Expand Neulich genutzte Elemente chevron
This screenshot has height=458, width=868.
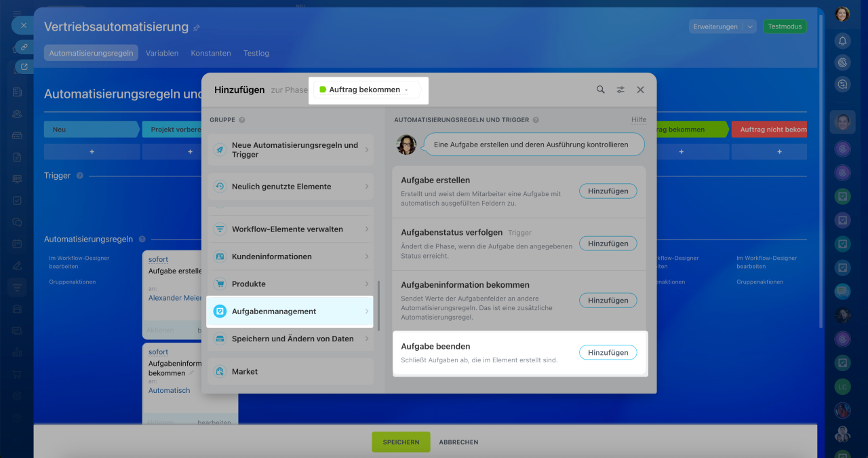point(367,187)
